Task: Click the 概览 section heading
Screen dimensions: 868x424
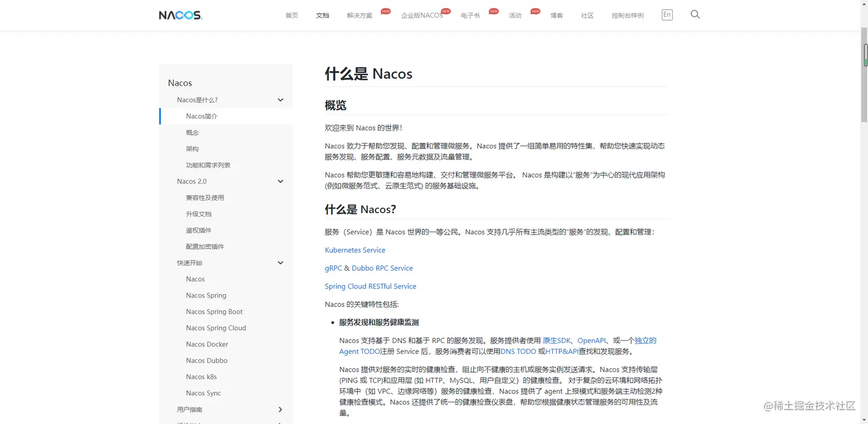Action: pyautogui.click(x=336, y=106)
